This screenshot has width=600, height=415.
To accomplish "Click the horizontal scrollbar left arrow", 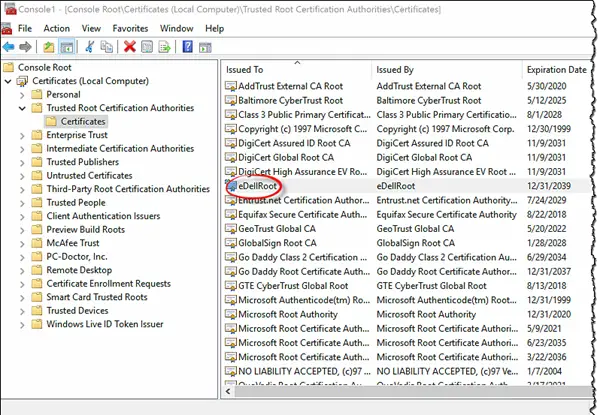I will (228, 392).
